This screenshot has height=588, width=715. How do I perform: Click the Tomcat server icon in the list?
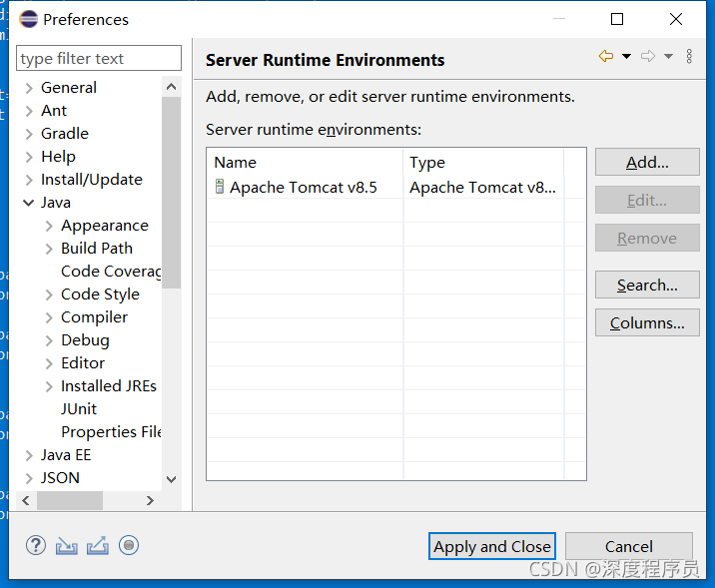pyautogui.click(x=220, y=187)
